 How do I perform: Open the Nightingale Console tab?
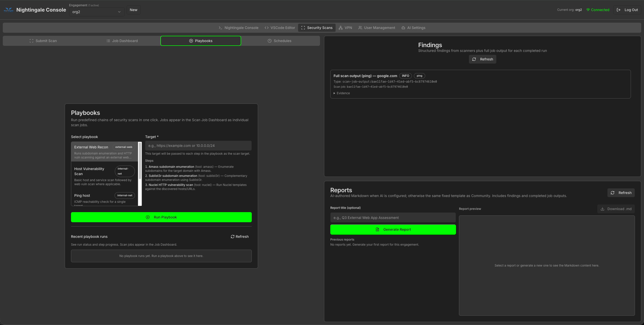click(238, 28)
